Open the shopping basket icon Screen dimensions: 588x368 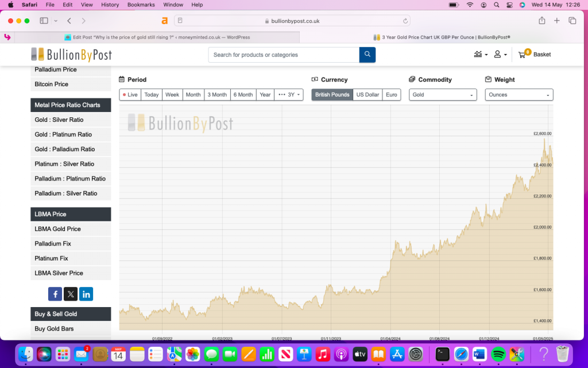click(x=522, y=55)
